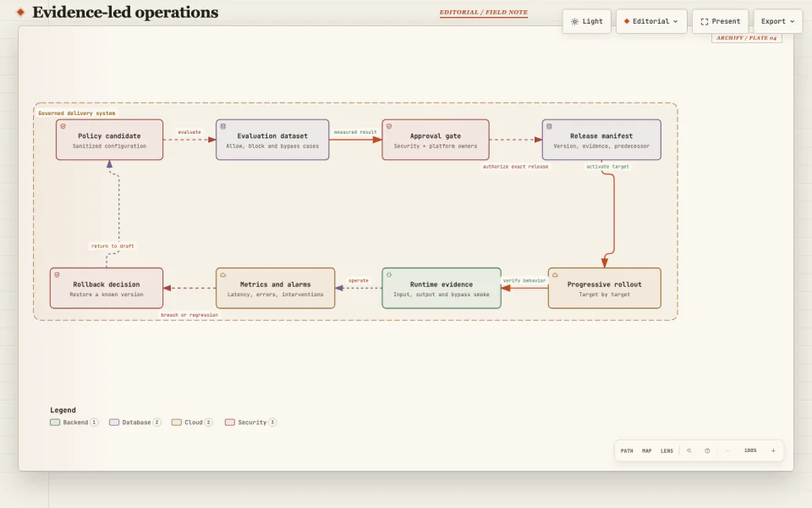Toggle MAP view in bottom toolbar
The height and width of the screenshot is (508, 812).
pos(647,451)
